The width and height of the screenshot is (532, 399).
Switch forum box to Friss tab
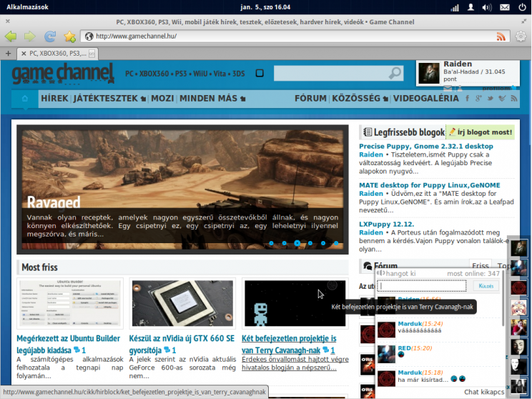480,266
